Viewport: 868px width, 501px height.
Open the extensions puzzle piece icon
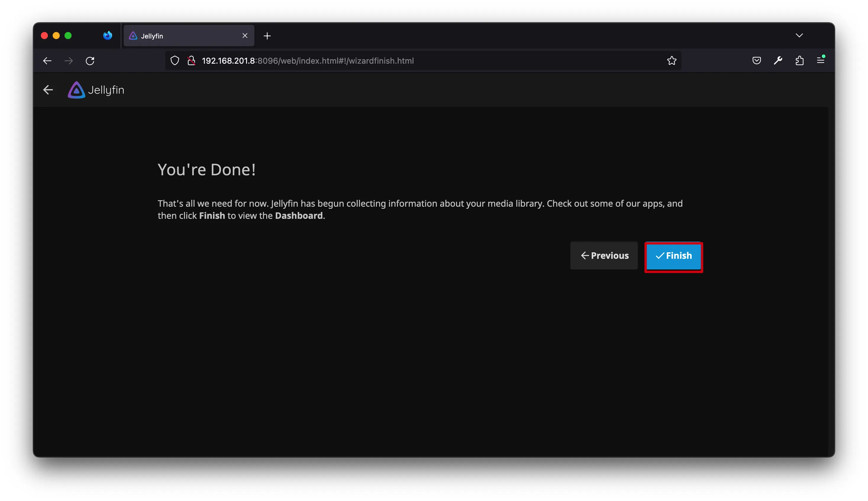(799, 61)
